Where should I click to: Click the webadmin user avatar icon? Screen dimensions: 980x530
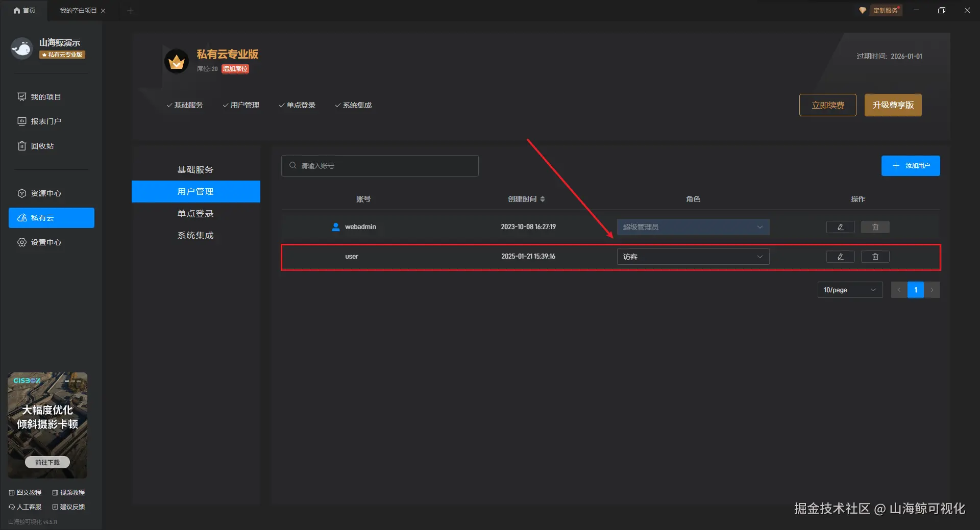click(x=336, y=227)
